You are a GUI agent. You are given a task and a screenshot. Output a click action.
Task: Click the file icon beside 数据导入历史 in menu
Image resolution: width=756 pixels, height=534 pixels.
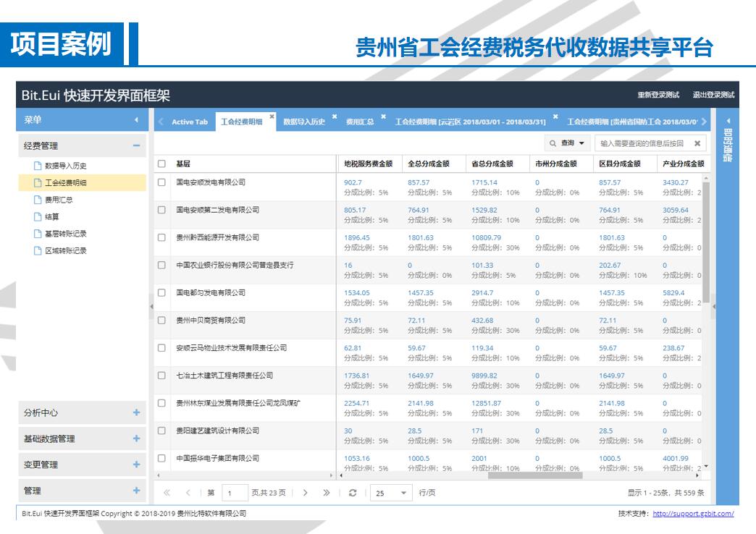37,166
